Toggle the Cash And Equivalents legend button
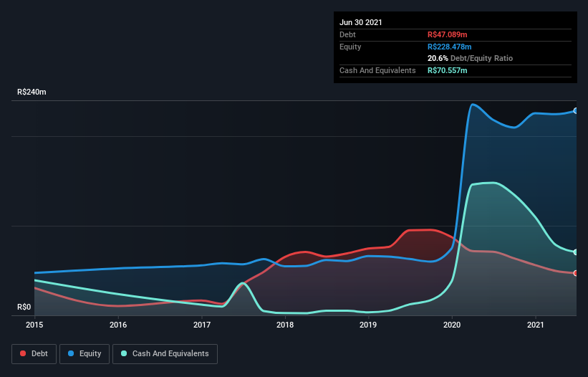The image size is (588, 377). pos(165,354)
